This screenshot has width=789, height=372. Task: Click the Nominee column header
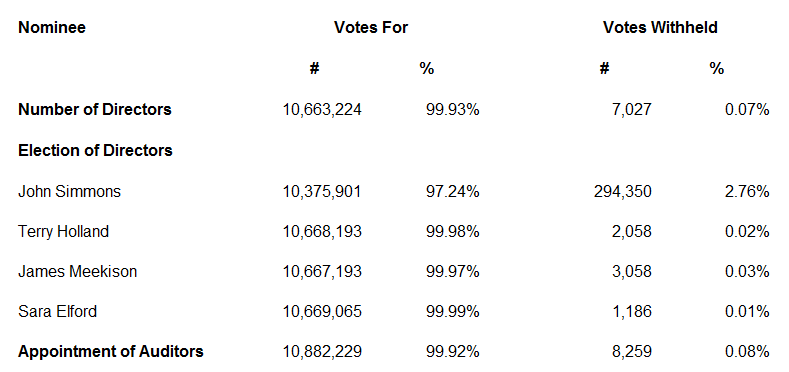tap(52, 27)
